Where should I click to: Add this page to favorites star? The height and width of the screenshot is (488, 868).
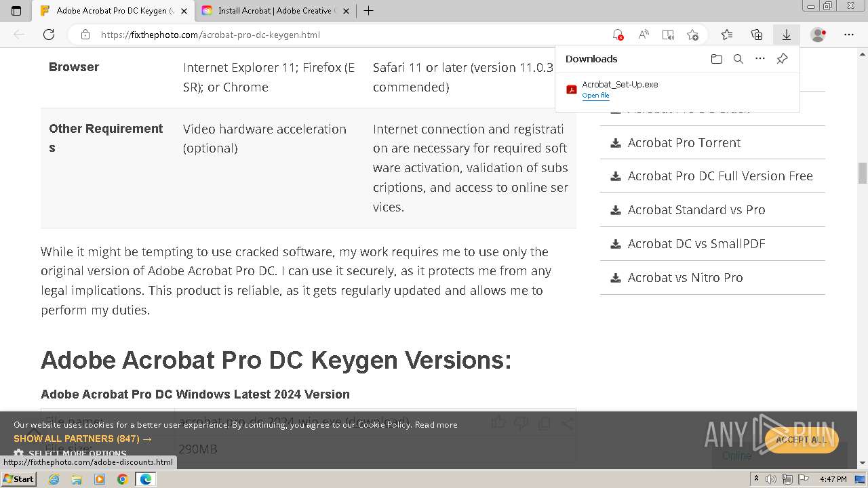pos(692,35)
